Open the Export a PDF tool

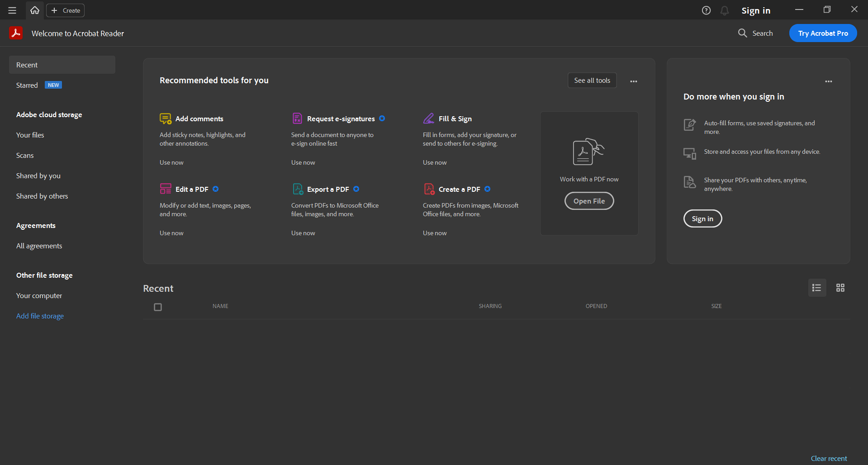tap(327, 189)
